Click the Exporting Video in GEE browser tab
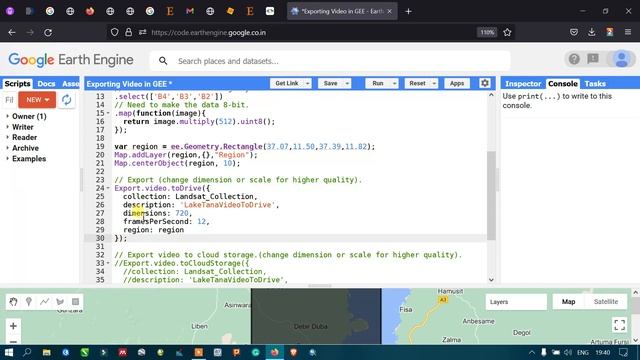This screenshot has width=640, height=360. click(341, 11)
